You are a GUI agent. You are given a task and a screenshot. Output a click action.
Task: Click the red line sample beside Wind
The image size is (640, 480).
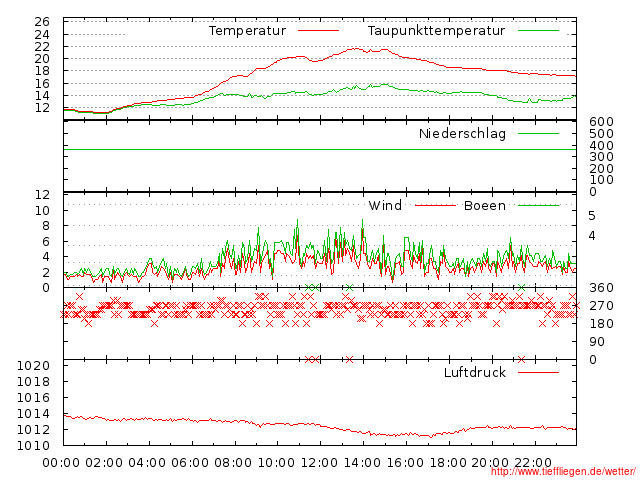tap(435, 205)
